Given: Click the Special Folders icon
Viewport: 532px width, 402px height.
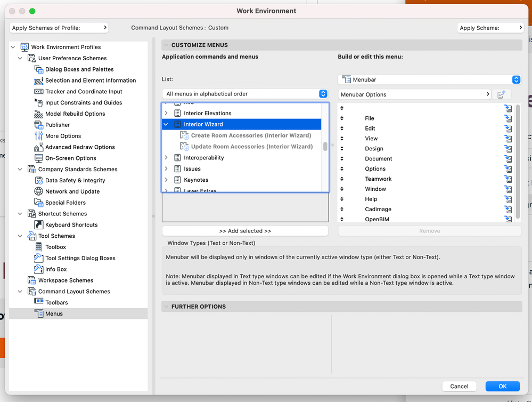Looking at the screenshot, I should click(39, 203).
